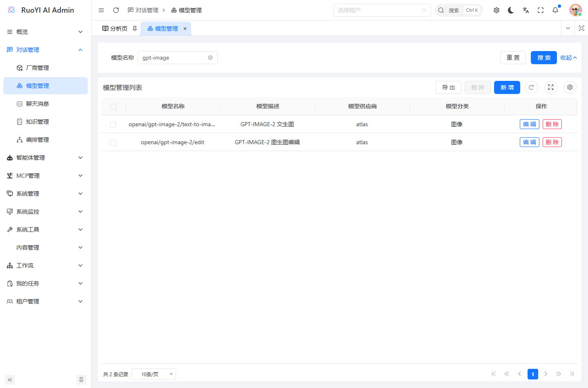Image resolution: width=588 pixels, height=388 pixels.
Task: Click the 搜索 search button
Action: [544, 58]
